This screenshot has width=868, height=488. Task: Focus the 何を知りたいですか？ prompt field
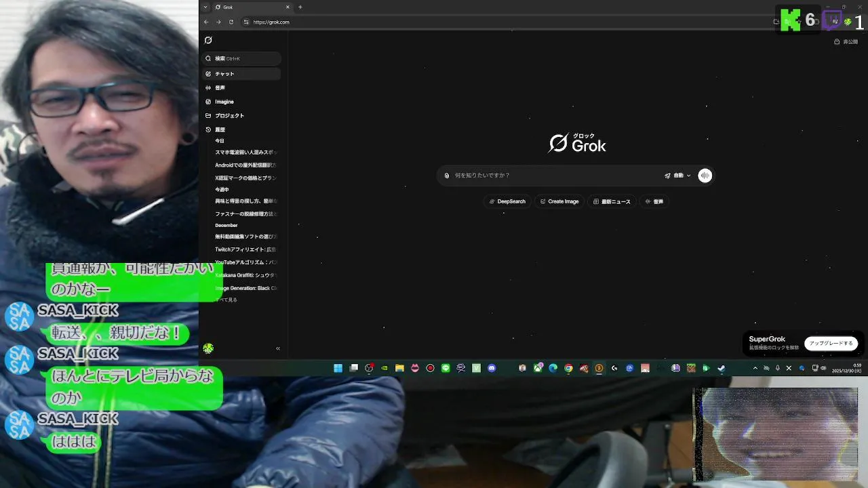click(556, 176)
